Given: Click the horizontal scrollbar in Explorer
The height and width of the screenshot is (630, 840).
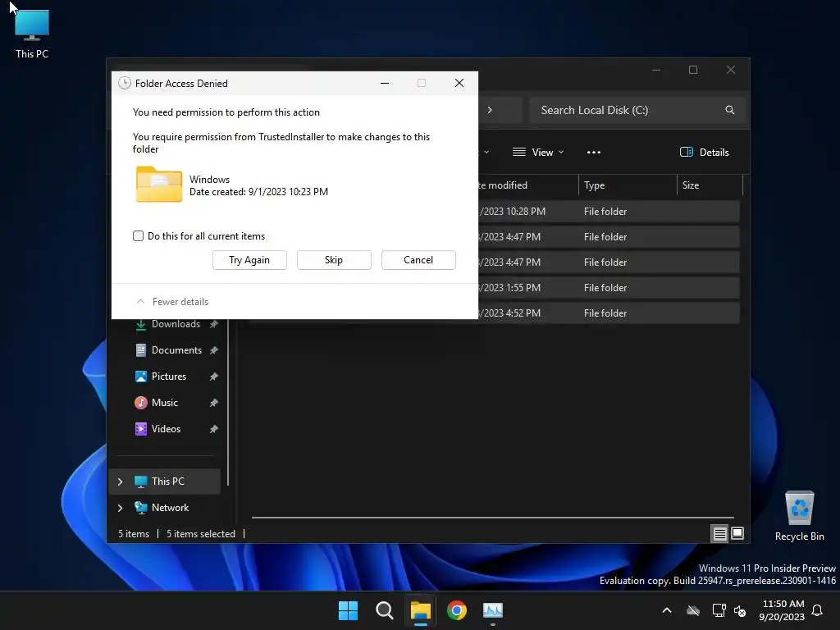Looking at the screenshot, I should (493, 518).
